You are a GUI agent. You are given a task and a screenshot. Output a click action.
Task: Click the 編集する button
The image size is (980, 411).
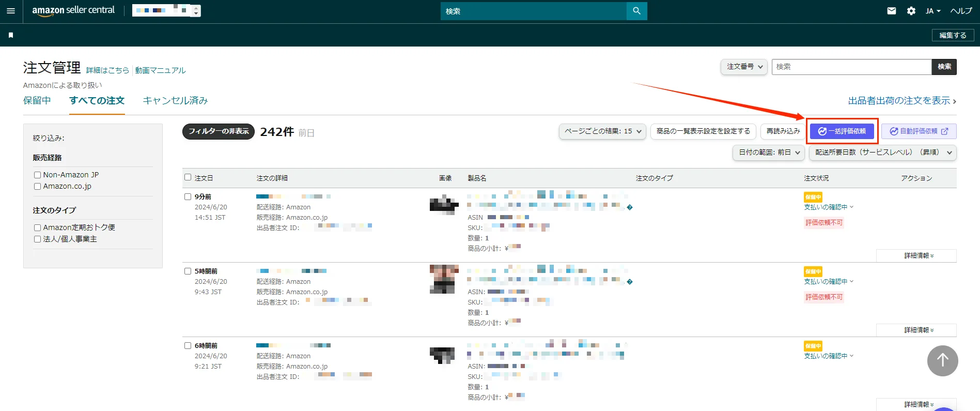[x=953, y=35]
